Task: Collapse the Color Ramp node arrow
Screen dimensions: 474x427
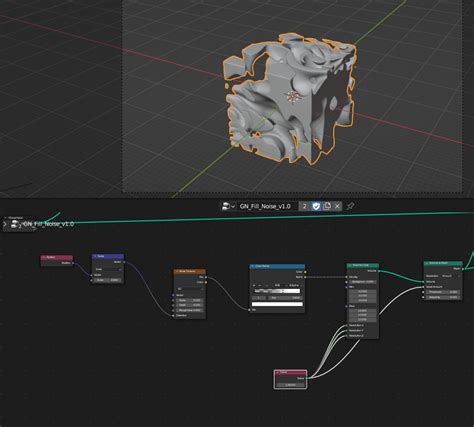Action: pos(253,266)
